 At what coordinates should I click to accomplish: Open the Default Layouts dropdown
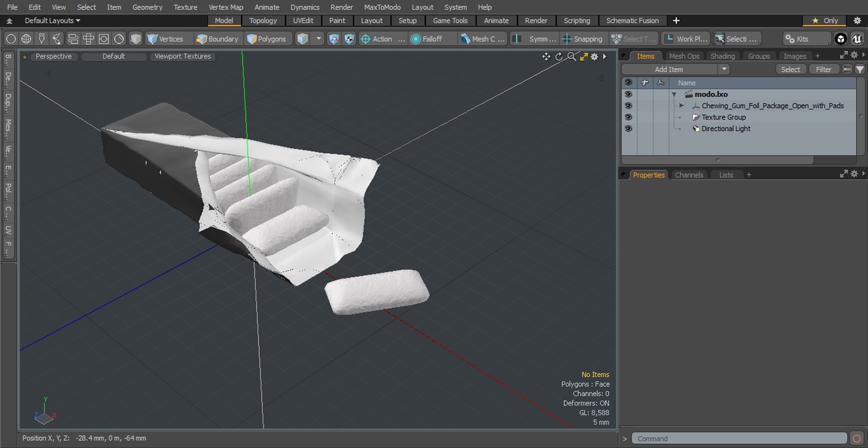click(52, 20)
